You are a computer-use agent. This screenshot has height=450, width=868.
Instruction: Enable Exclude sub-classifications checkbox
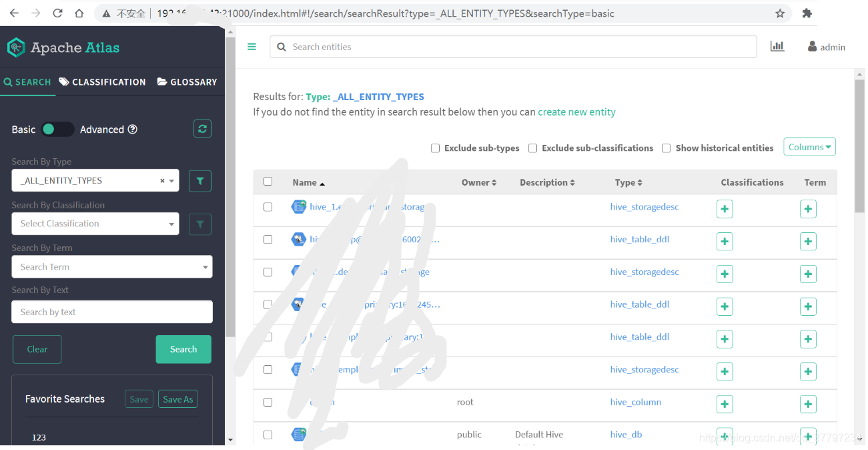point(533,148)
